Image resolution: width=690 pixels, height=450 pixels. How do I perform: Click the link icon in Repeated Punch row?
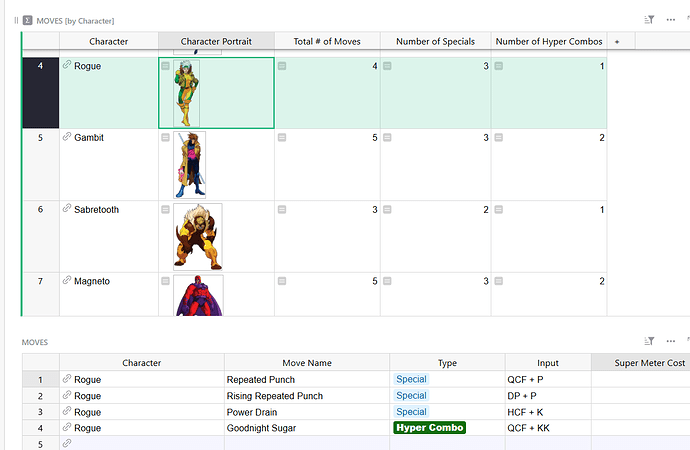click(67, 378)
